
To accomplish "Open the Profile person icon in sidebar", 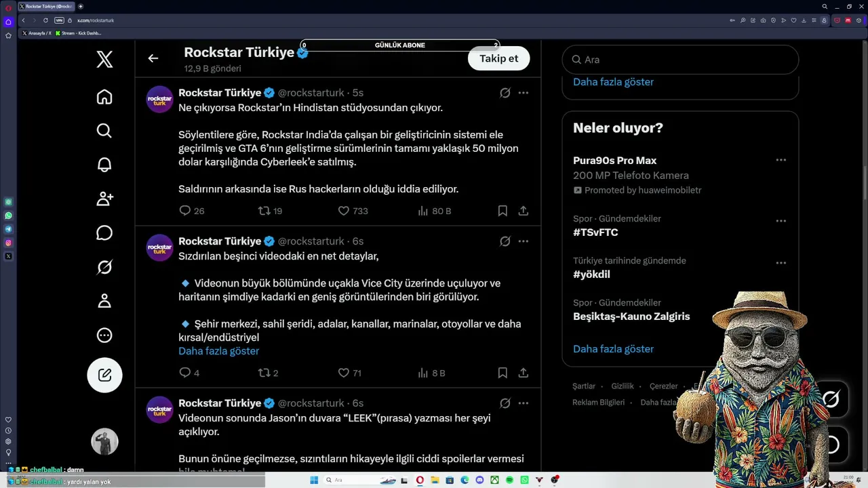I will point(104,301).
